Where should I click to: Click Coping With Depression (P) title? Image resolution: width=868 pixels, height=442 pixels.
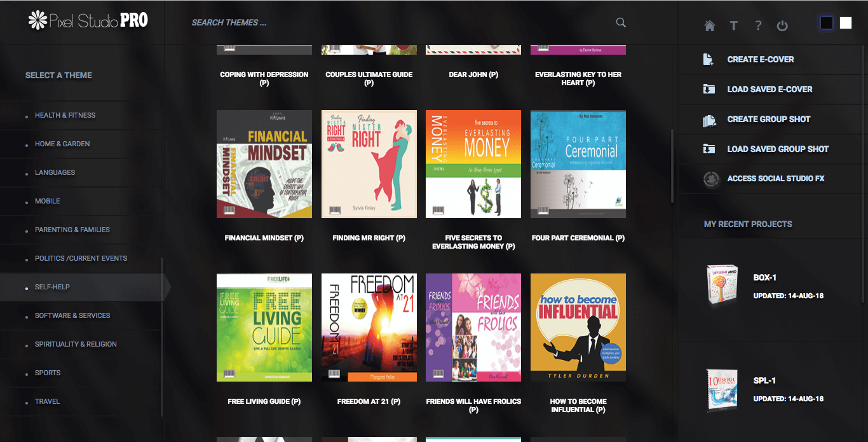point(264,79)
